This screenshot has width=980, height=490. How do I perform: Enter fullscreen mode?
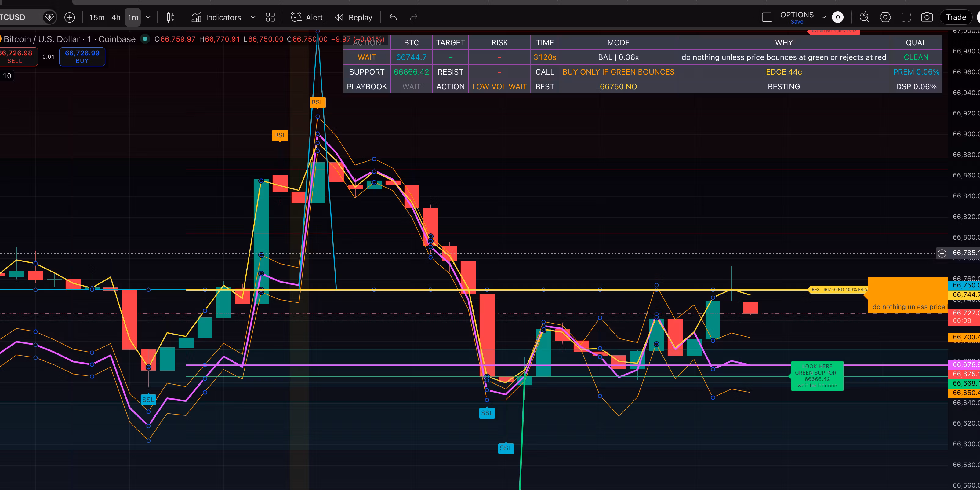[x=906, y=17]
